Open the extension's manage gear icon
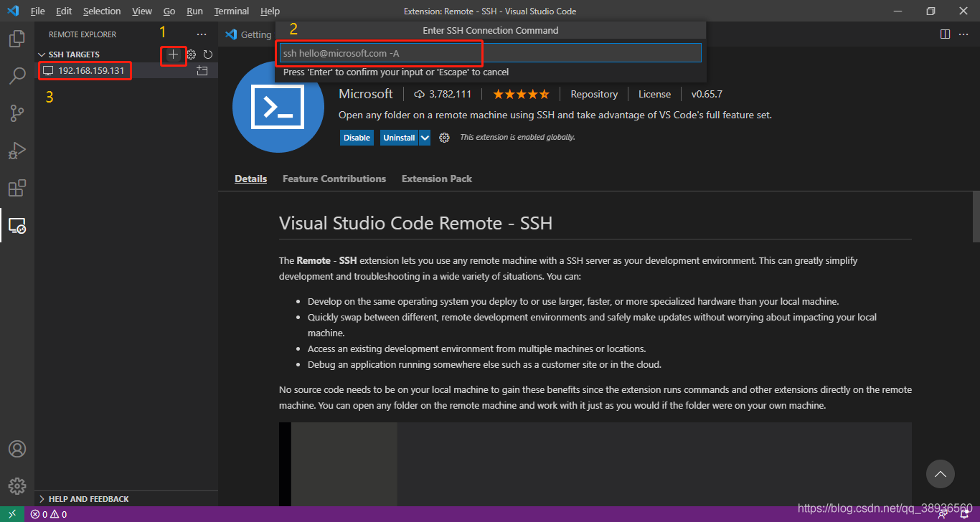Screen dimensions: 980x522 point(444,138)
